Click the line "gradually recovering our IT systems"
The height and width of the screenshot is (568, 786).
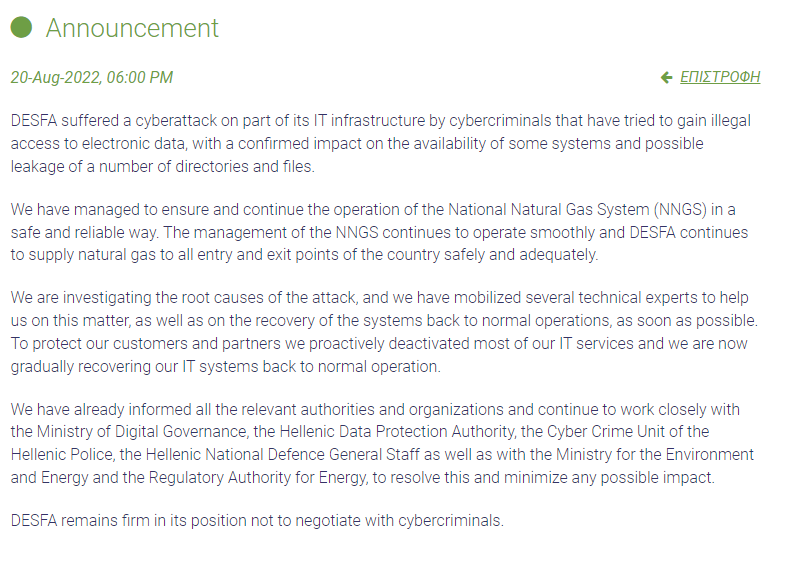(226, 366)
